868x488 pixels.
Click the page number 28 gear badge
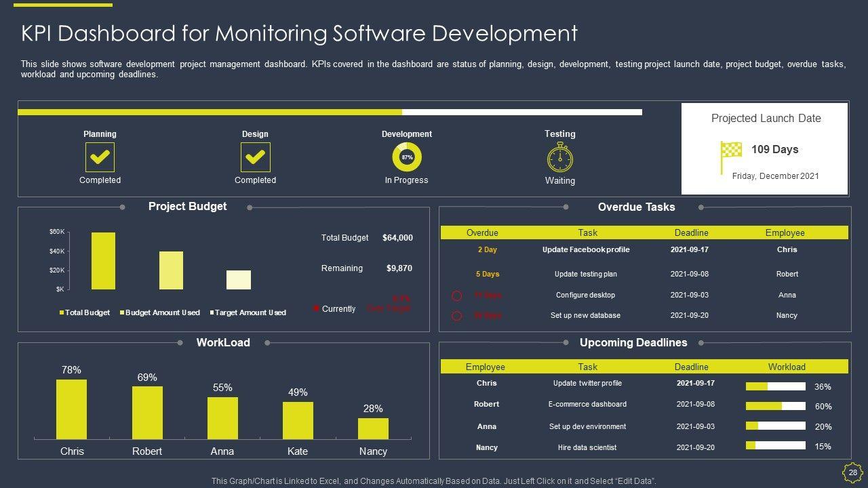[852, 472]
